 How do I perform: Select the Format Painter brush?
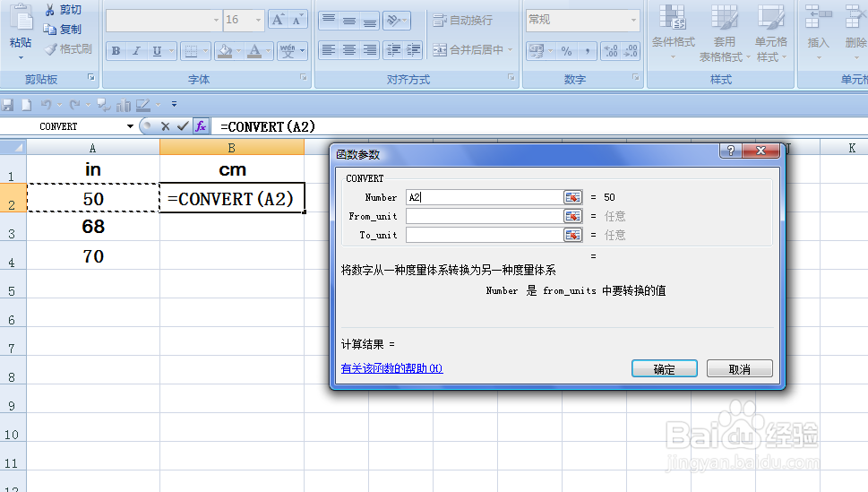pyautogui.click(x=68, y=48)
